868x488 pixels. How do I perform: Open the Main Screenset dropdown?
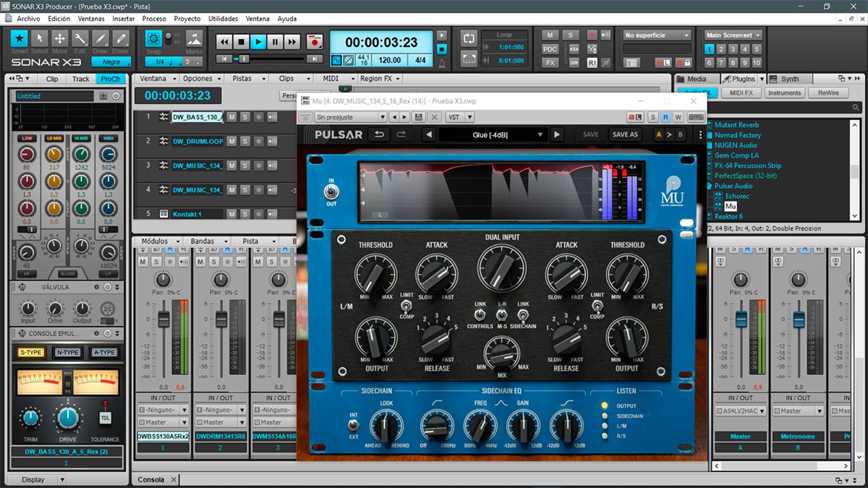(734, 35)
